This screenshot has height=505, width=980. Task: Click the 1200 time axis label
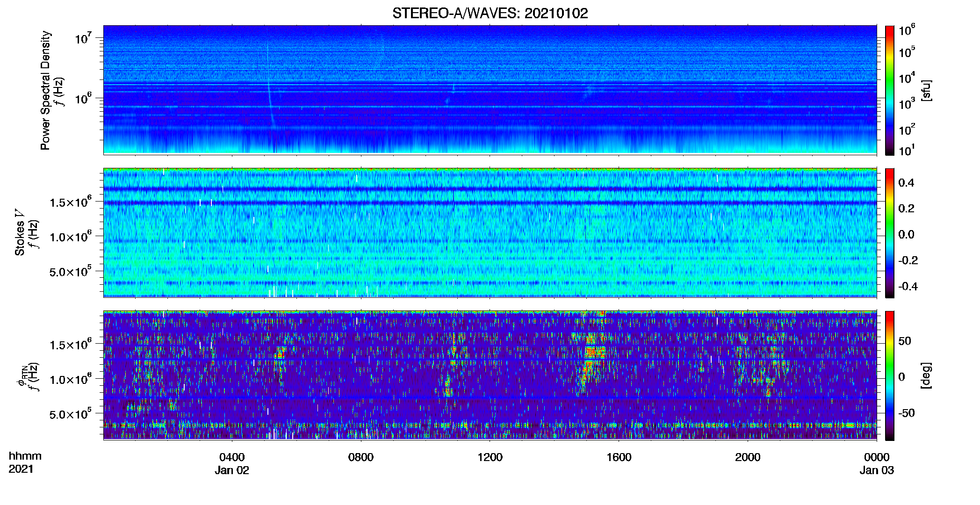pos(490,457)
